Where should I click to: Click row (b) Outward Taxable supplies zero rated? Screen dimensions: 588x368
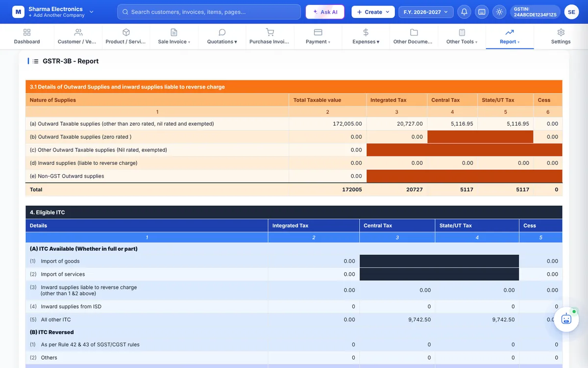coord(294,137)
